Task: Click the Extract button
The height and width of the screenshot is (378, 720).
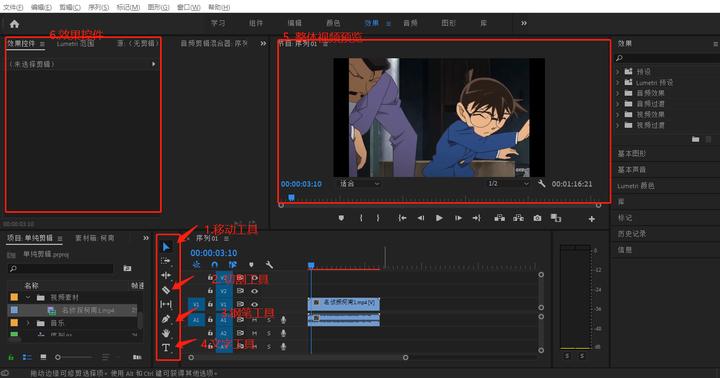Action: click(x=518, y=218)
